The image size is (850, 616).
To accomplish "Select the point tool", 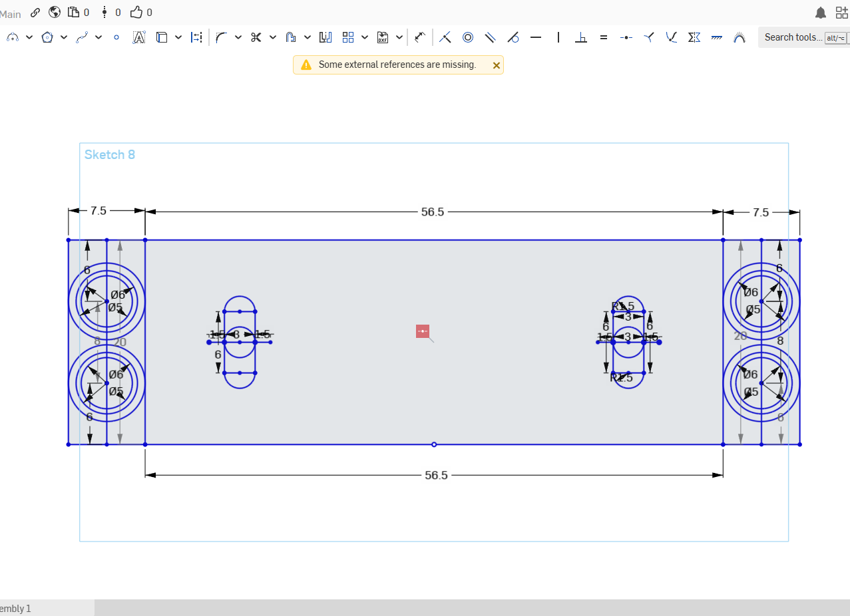I will pos(116,37).
